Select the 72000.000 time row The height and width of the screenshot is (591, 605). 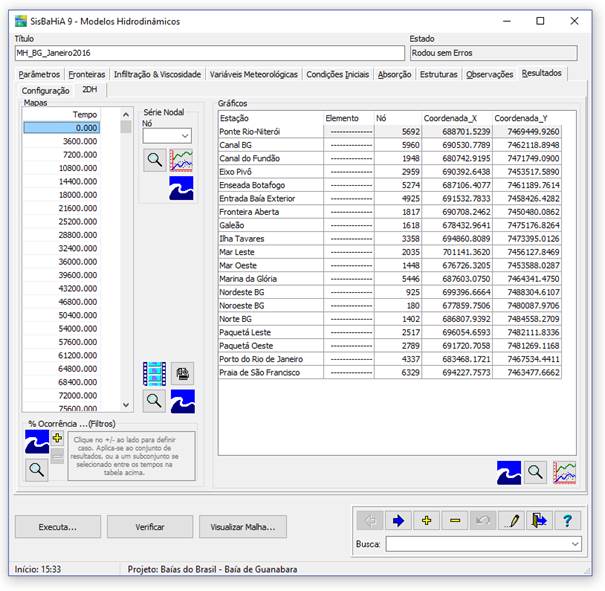pyautogui.click(x=62, y=395)
